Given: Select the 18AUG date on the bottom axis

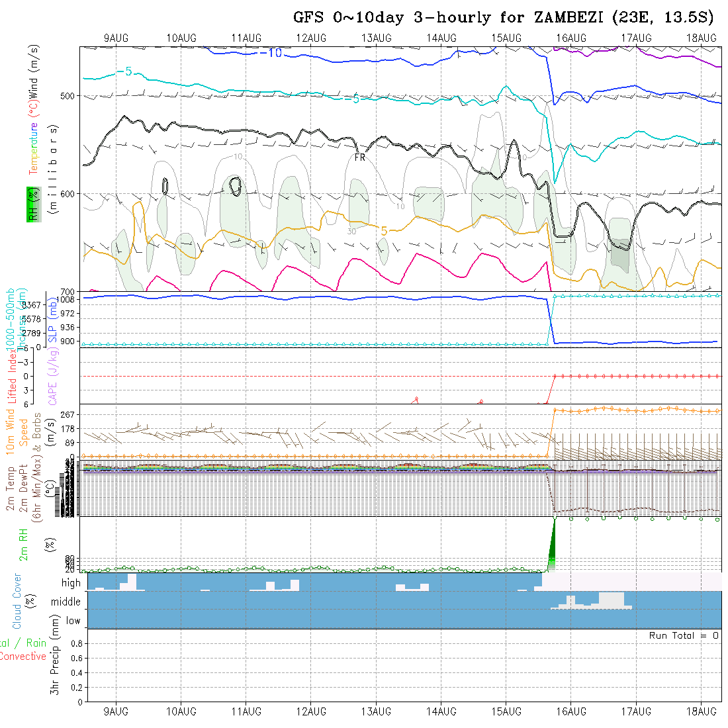Looking at the screenshot, I should [x=701, y=711].
